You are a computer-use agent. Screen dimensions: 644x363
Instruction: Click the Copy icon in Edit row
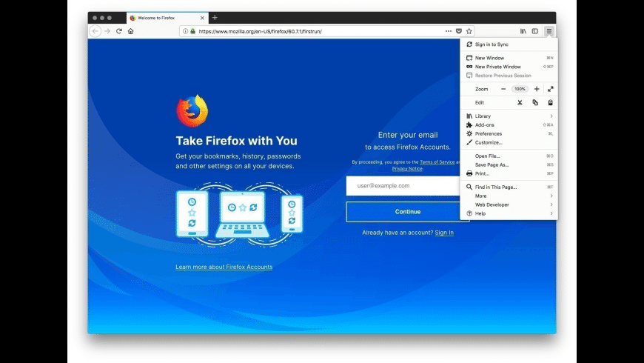[x=535, y=103]
